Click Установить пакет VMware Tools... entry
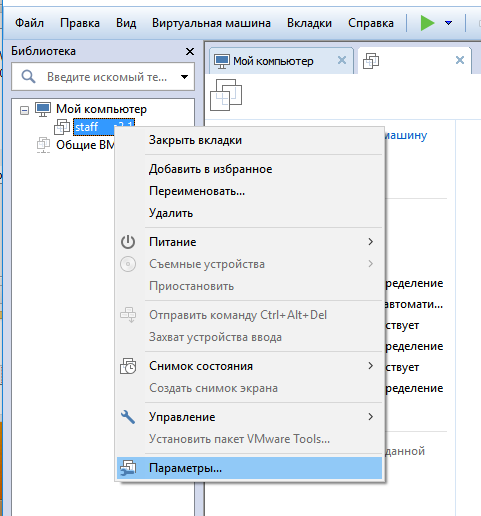Screen dimensions: 481x516 point(249,439)
